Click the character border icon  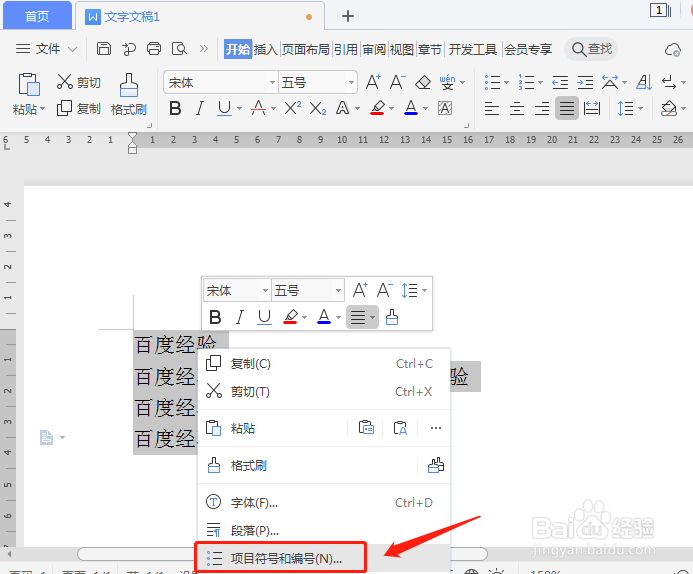445,108
